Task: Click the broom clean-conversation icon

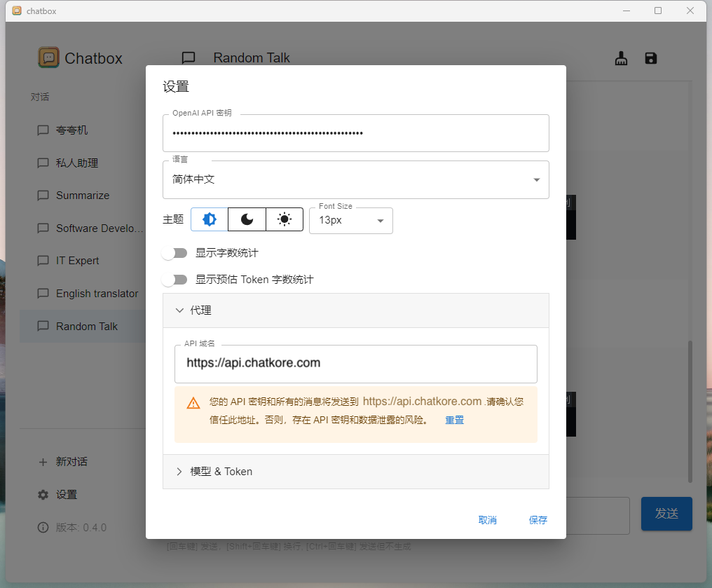Action: click(x=621, y=59)
